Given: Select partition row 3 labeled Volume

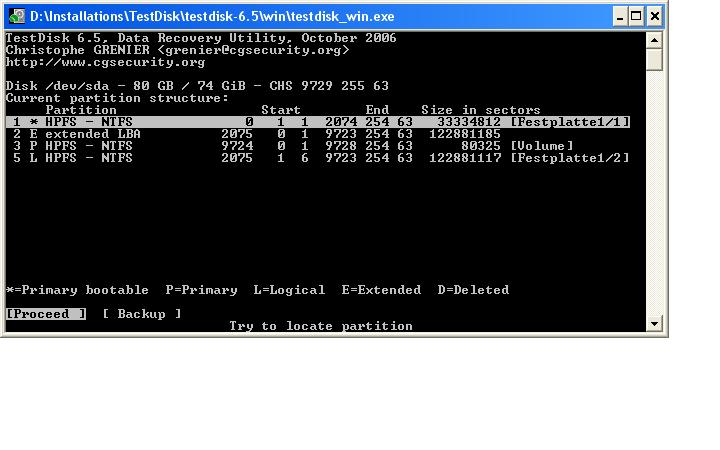Looking at the screenshot, I should 293,146.
